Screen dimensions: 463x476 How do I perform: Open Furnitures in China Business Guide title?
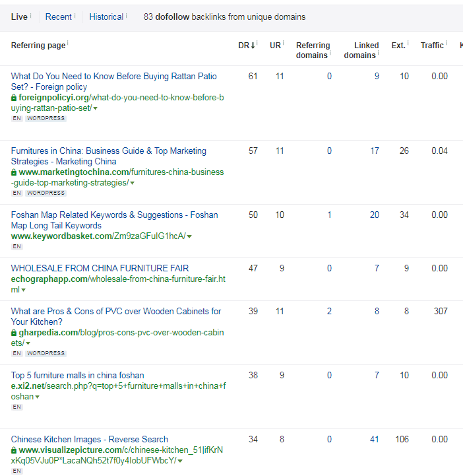(109, 156)
